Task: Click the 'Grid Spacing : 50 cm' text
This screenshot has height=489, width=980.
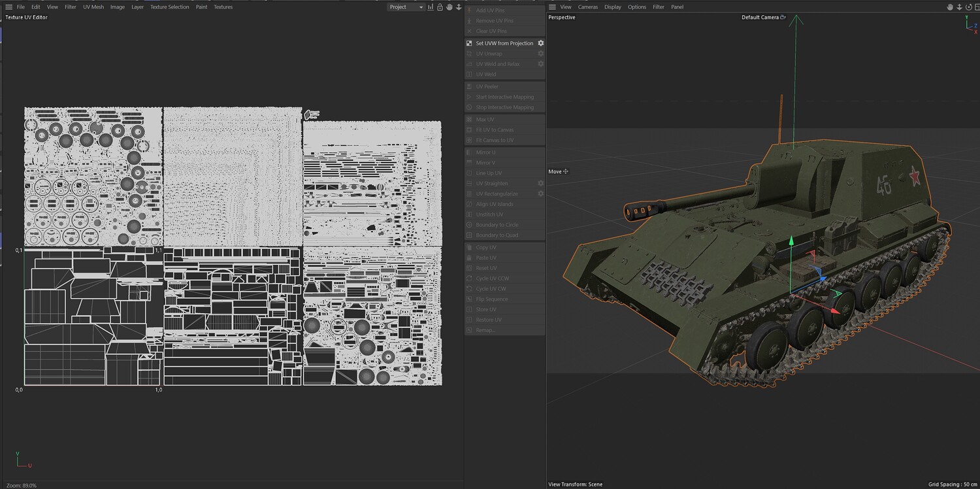Action: tap(953, 485)
